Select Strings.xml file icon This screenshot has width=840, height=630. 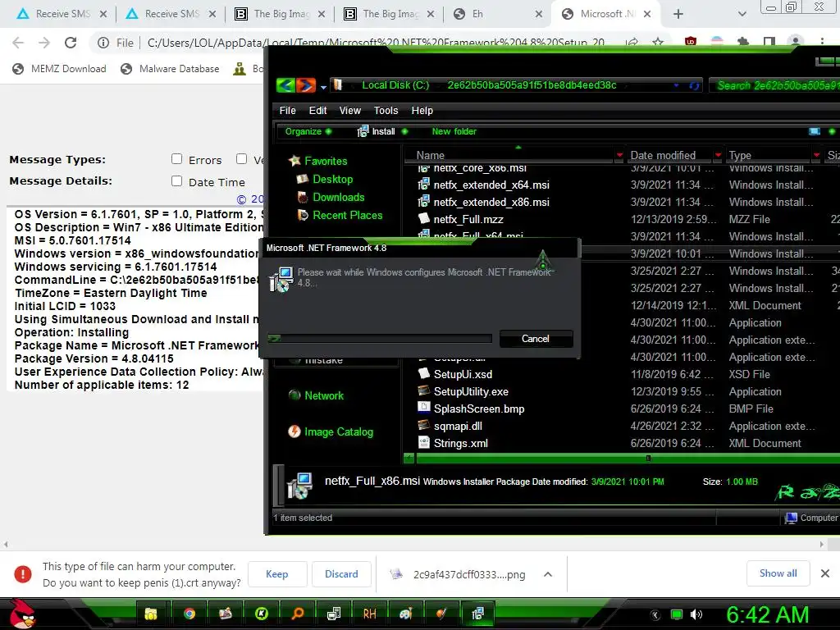pyautogui.click(x=424, y=442)
